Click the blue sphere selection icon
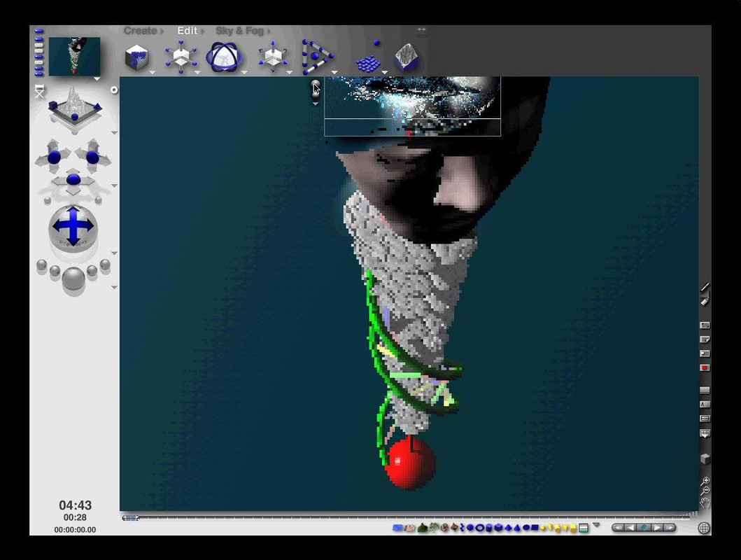 [470, 528]
